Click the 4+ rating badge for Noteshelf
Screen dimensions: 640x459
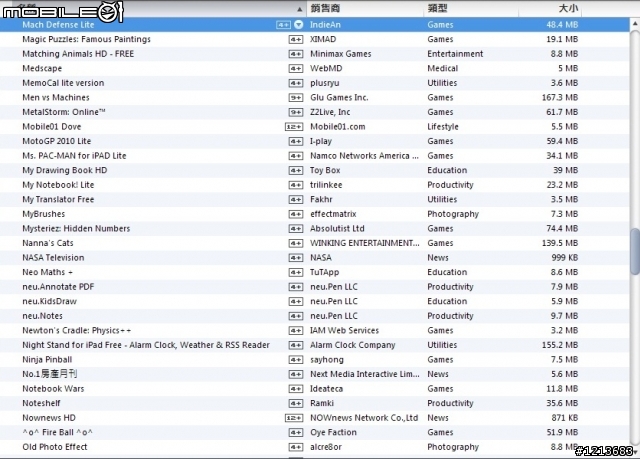point(296,404)
